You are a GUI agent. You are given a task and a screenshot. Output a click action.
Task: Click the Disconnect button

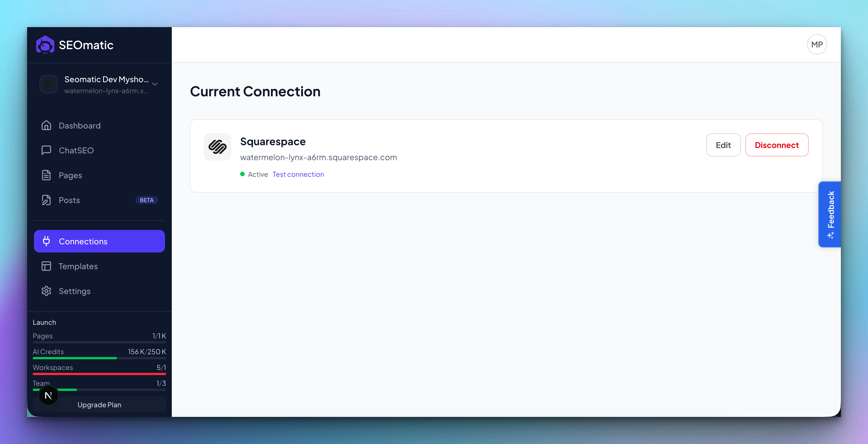777,145
